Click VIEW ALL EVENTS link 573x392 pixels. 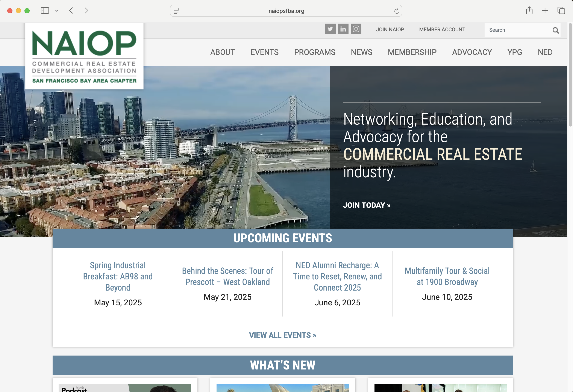[283, 335]
